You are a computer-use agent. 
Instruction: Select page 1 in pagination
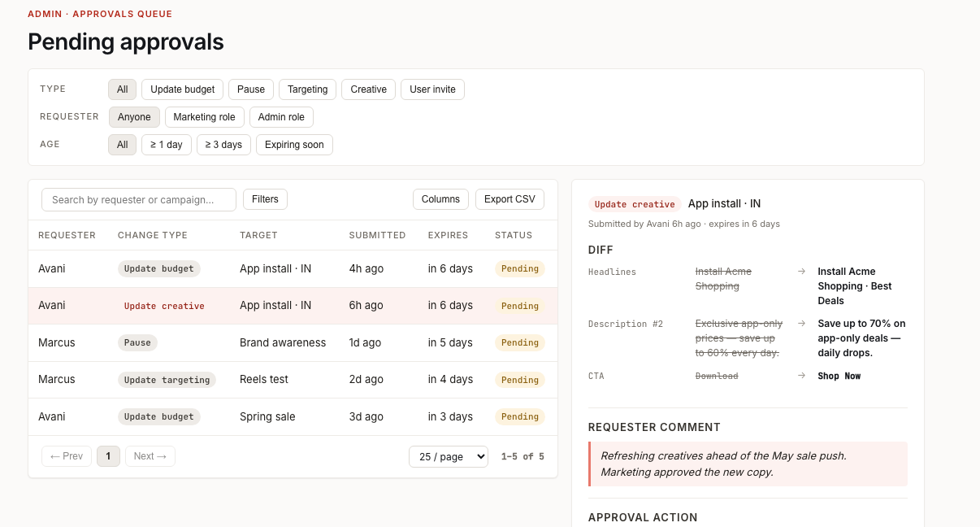coord(108,456)
